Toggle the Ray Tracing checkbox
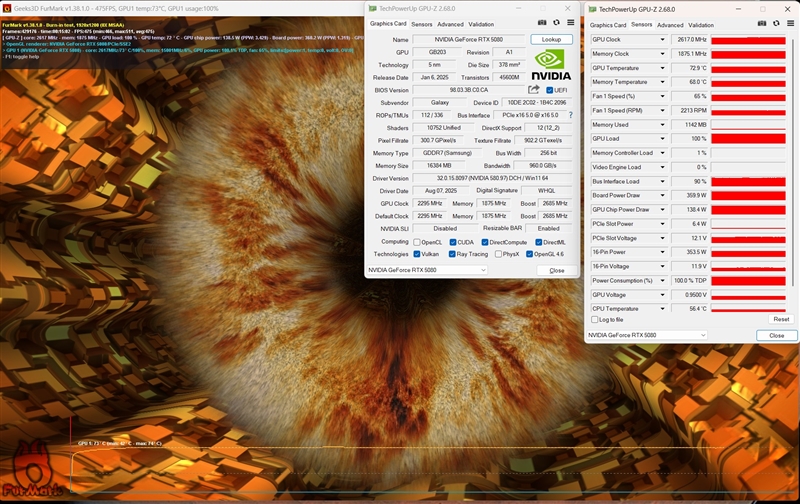The width and height of the screenshot is (800, 504). [452, 254]
